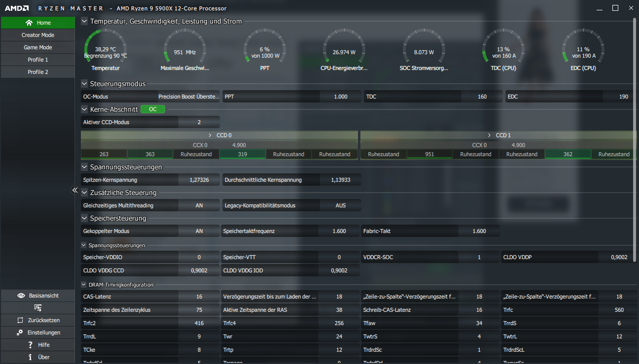Click the Maximale Geschwindigkeit gauge
Viewport: 639px width, 364px height.
185,50
